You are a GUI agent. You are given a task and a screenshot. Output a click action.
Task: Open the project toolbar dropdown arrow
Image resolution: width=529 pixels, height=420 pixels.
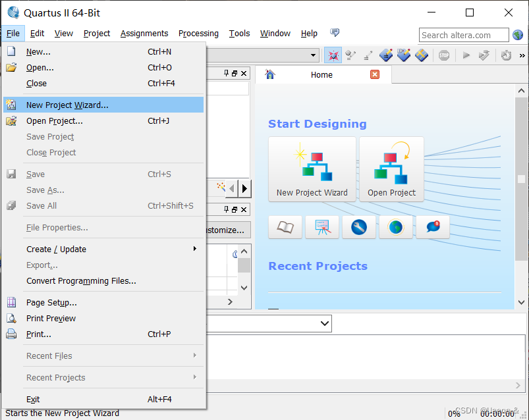[313, 55]
